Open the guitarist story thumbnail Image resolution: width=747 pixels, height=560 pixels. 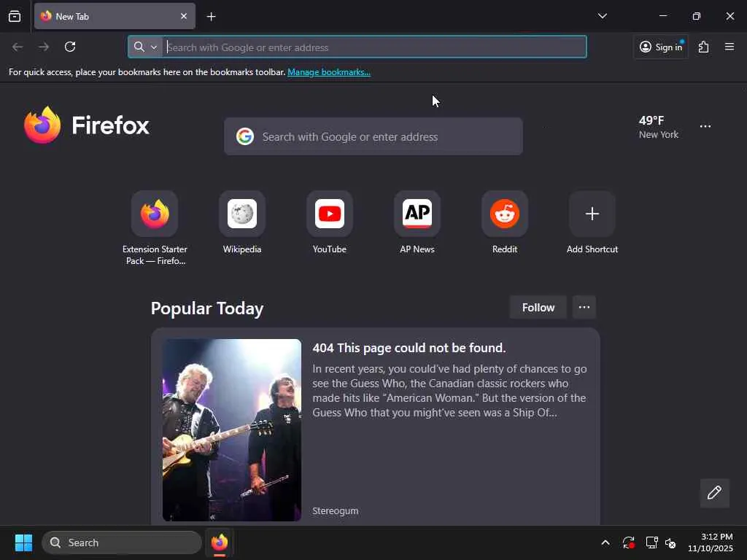tap(231, 430)
